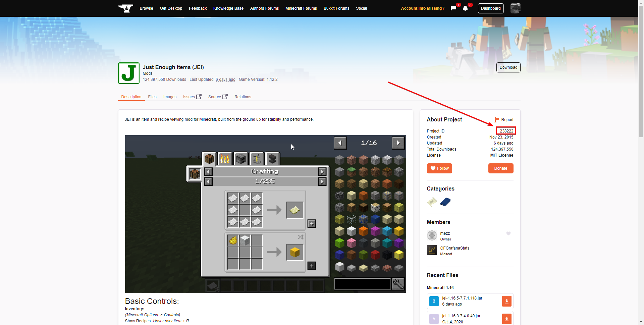644x325 pixels.
Task: Open the MIT License link
Action: coord(502,155)
